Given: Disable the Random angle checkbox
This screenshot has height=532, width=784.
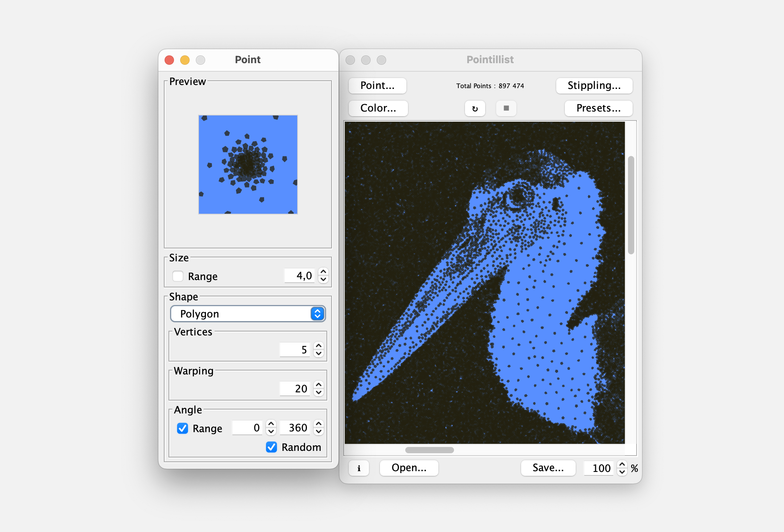Looking at the screenshot, I should pos(271,447).
